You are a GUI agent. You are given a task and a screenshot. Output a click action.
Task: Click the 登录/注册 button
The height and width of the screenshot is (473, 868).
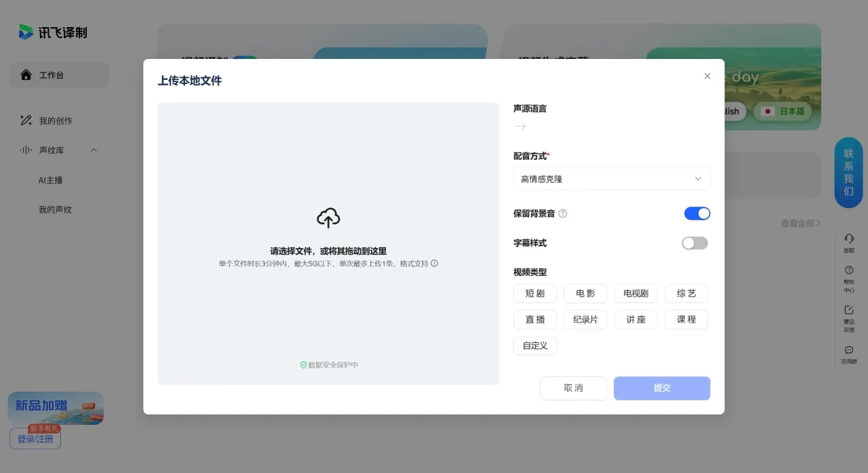(35, 439)
